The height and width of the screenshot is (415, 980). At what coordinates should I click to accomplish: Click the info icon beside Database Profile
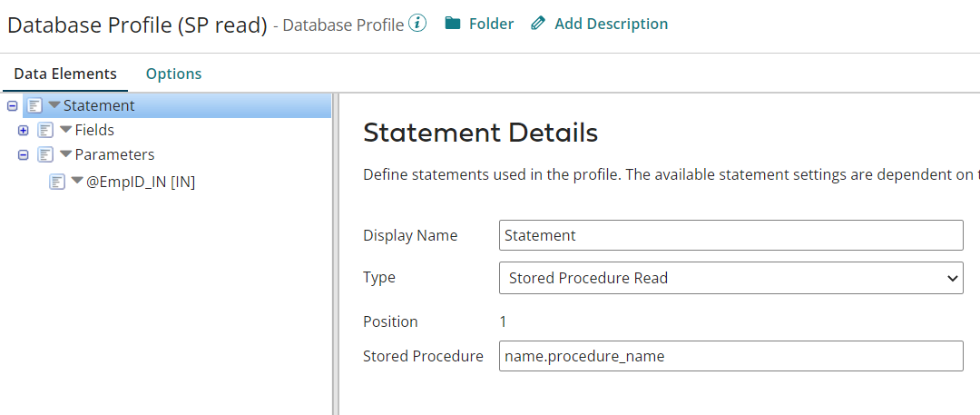pos(417,24)
